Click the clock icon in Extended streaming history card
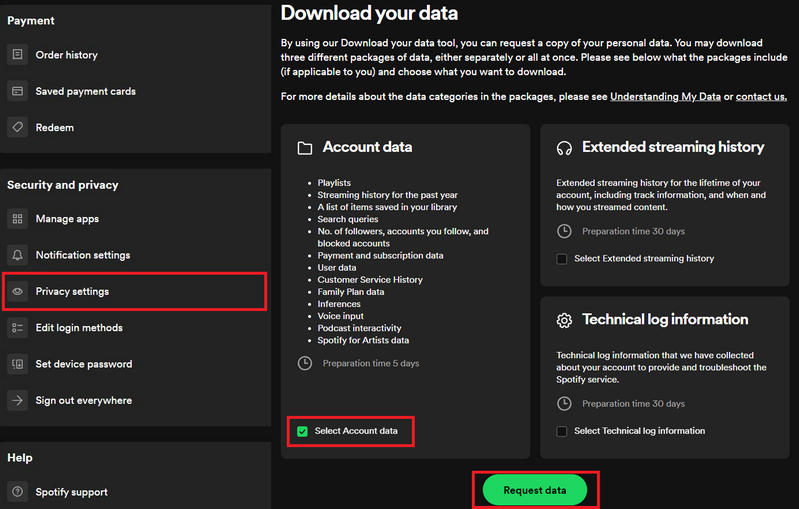Screen dimensions: 799x509 (564, 231)
